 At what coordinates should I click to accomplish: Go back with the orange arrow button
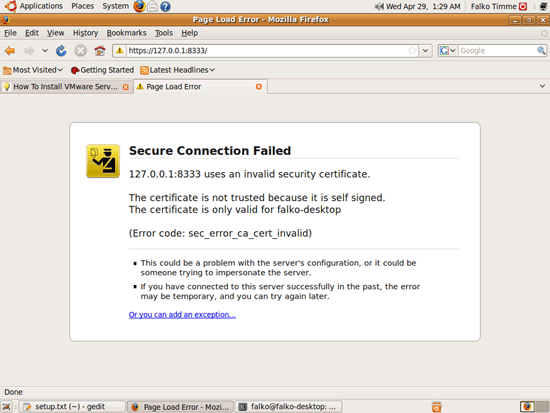click(x=10, y=51)
